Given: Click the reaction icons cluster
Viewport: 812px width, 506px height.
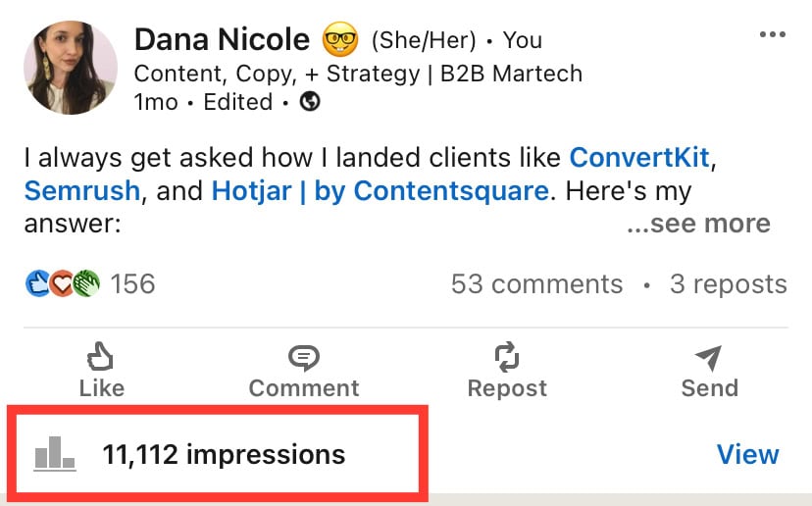Looking at the screenshot, I should 62,283.
